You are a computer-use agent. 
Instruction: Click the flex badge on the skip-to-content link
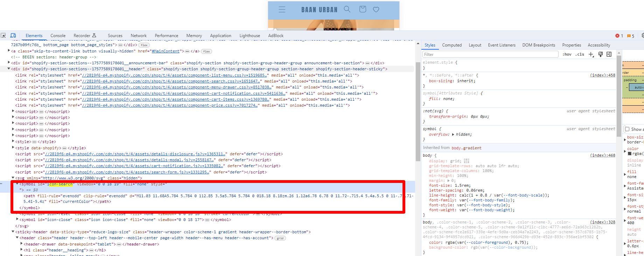[x=206, y=51]
